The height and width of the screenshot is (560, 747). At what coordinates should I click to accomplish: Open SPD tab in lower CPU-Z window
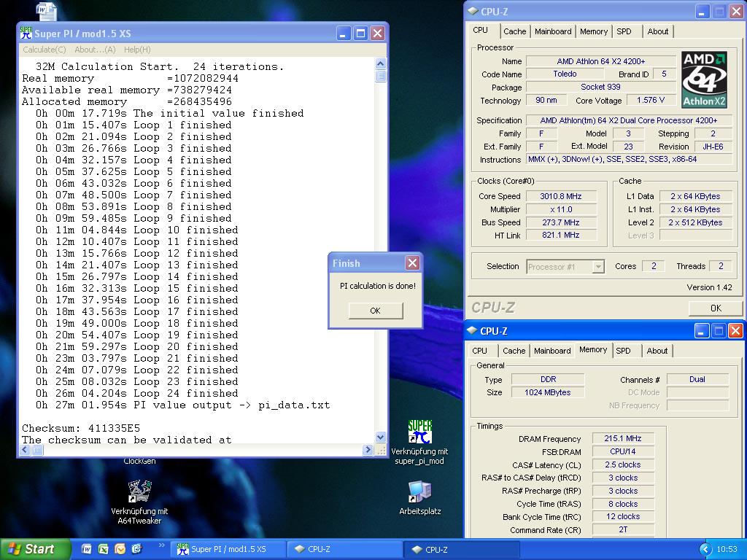[623, 351]
